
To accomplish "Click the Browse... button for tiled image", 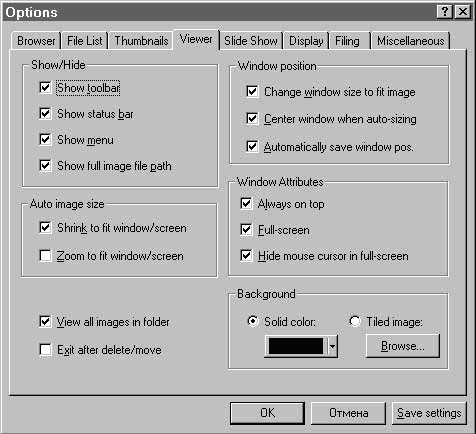I will [403, 346].
